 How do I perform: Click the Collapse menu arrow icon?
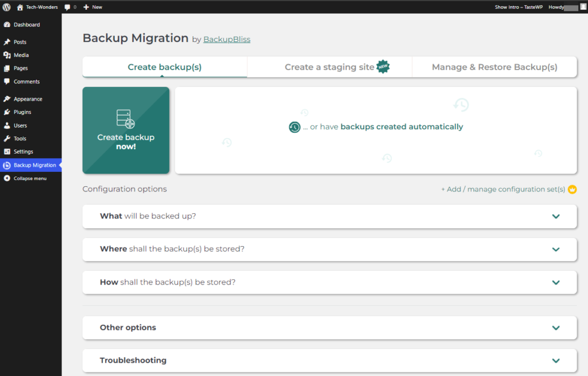click(7, 178)
